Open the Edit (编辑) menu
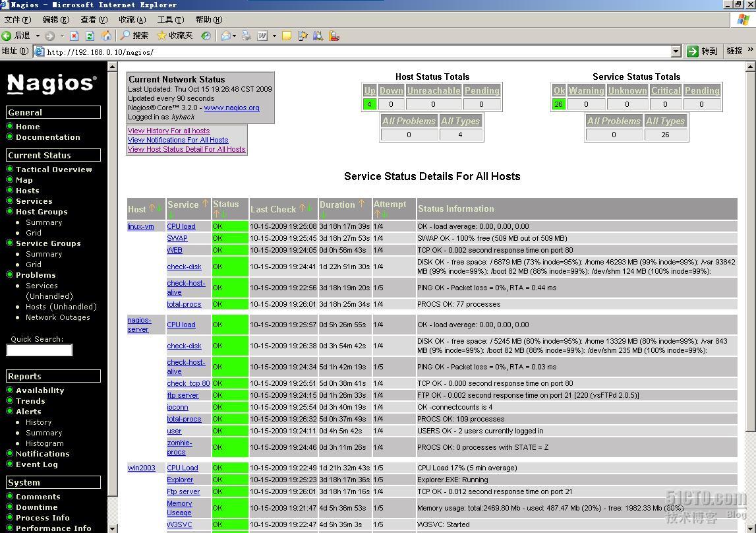Image resolution: width=756 pixels, height=533 pixels. [x=56, y=19]
